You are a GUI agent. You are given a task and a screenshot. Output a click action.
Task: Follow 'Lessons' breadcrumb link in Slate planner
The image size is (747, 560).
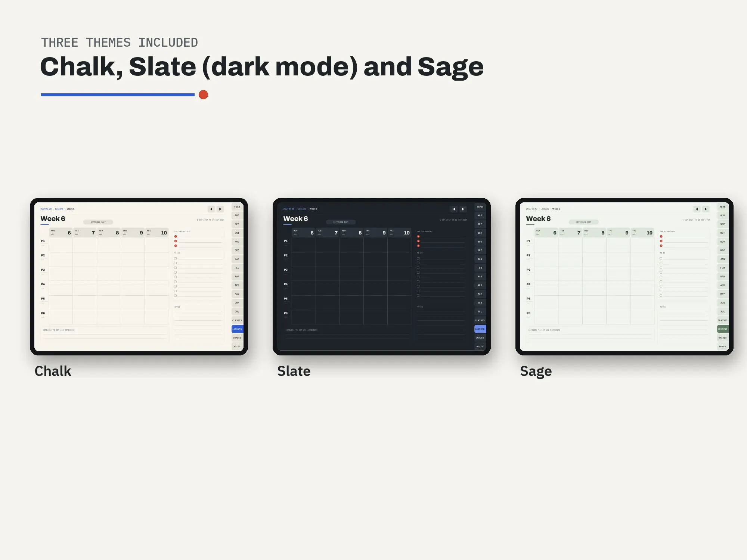(x=302, y=209)
